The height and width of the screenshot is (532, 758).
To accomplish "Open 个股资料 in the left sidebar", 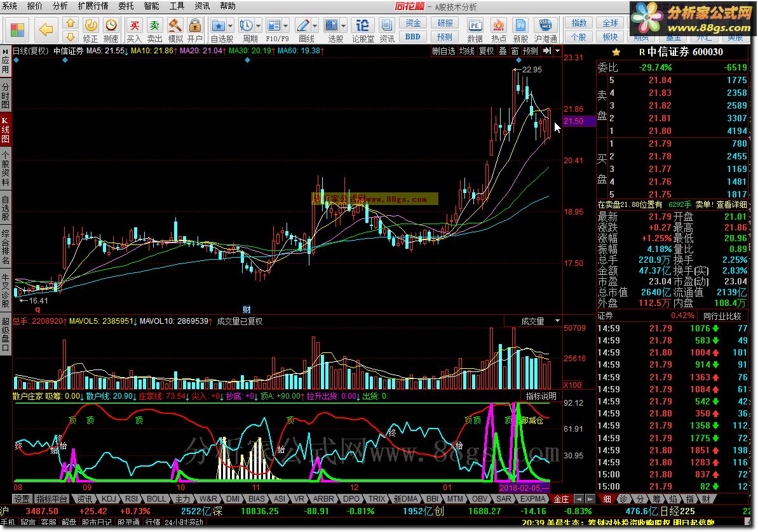I will pyautogui.click(x=5, y=169).
